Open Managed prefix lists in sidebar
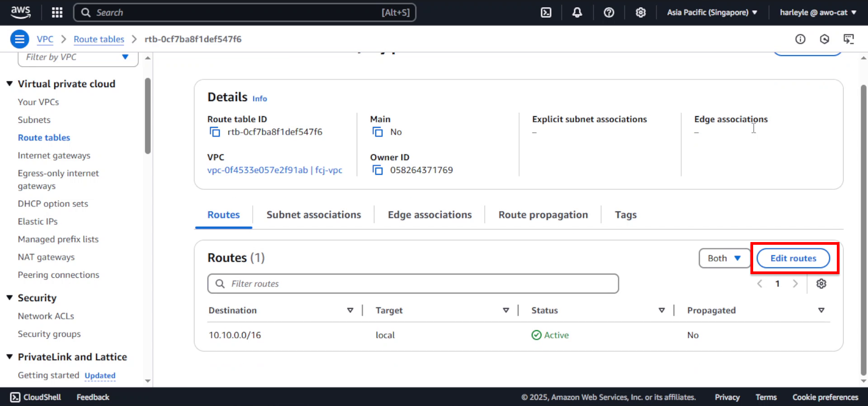The image size is (868, 406). (x=58, y=239)
